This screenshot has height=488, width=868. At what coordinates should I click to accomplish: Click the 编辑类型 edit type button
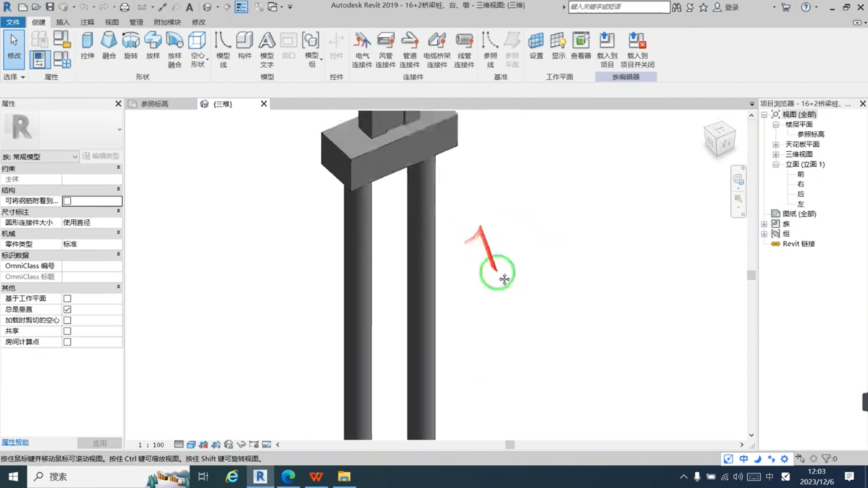[101, 156]
